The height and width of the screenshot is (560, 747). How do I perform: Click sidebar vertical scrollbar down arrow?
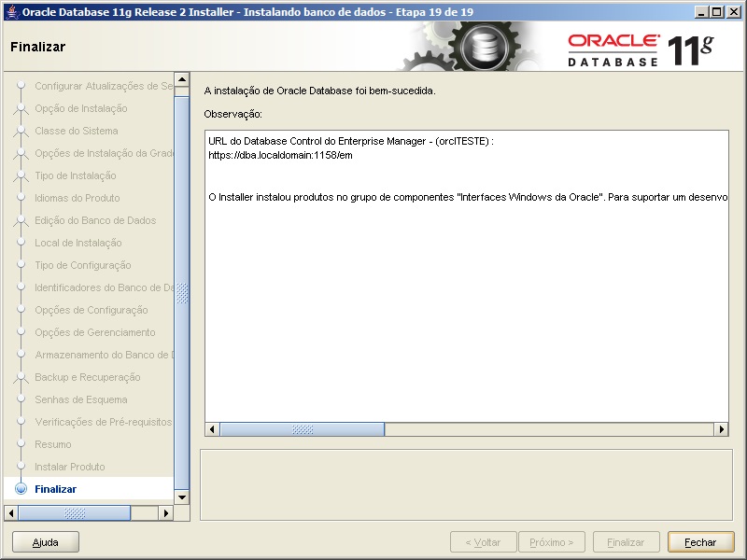182,497
